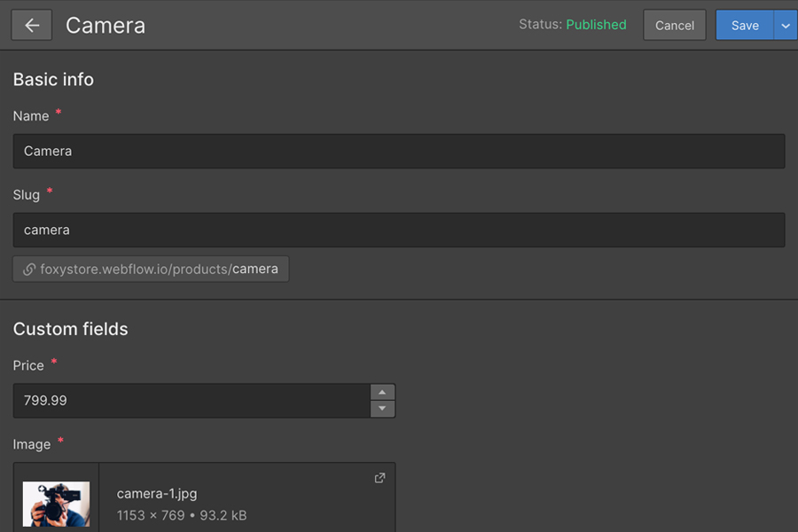Click the Image field label
798x532 pixels.
coord(32,444)
